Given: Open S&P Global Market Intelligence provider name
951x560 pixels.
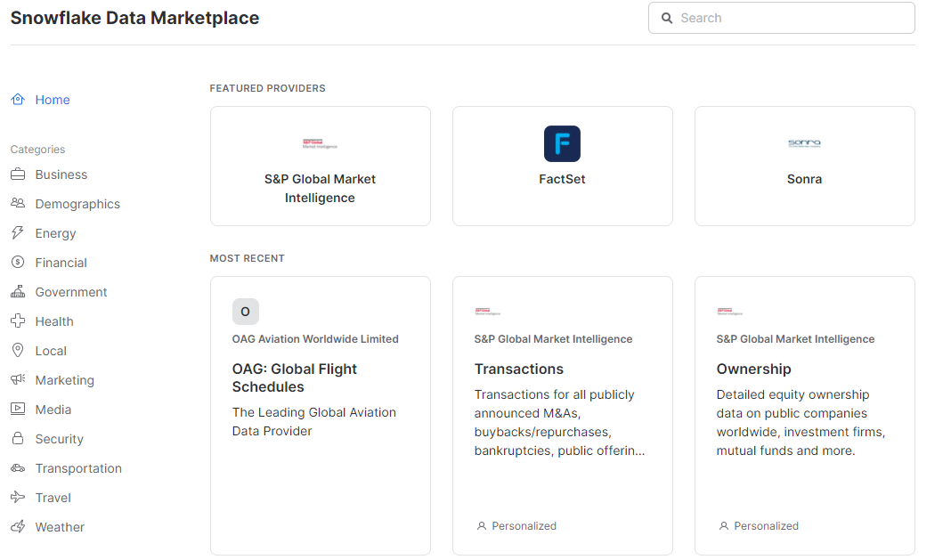Looking at the screenshot, I should click(320, 188).
